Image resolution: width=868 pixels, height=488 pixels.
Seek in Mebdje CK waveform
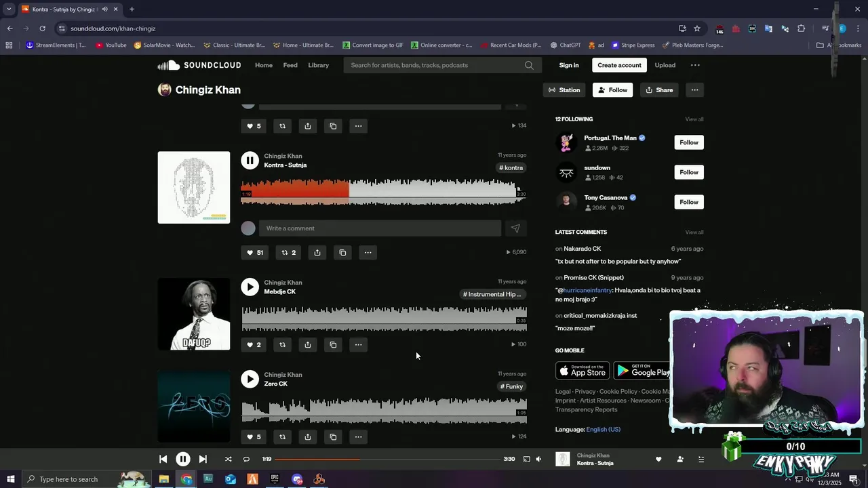384,319
